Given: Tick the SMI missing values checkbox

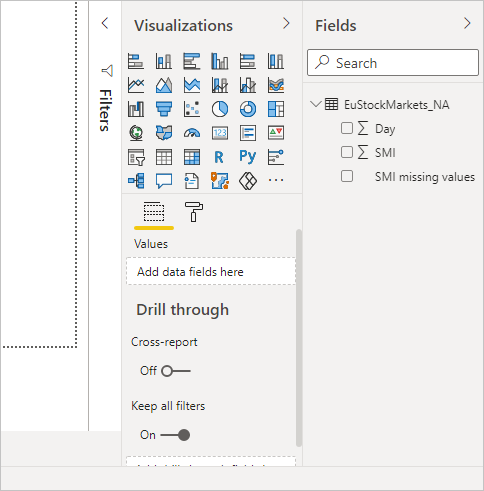Looking at the screenshot, I should (x=347, y=176).
